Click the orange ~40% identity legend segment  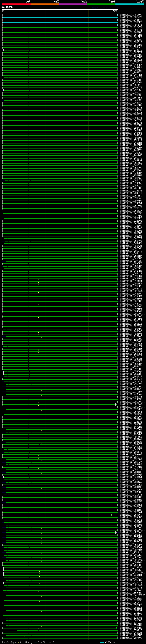[45, 4]
